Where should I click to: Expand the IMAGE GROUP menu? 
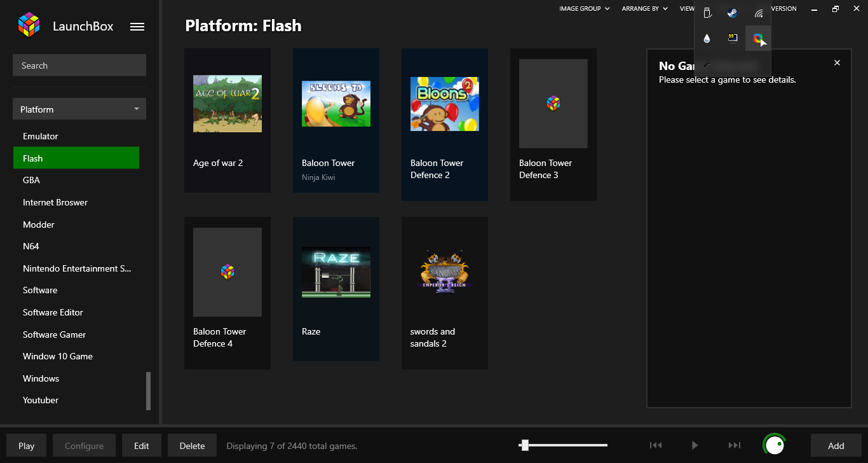[585, 9]
